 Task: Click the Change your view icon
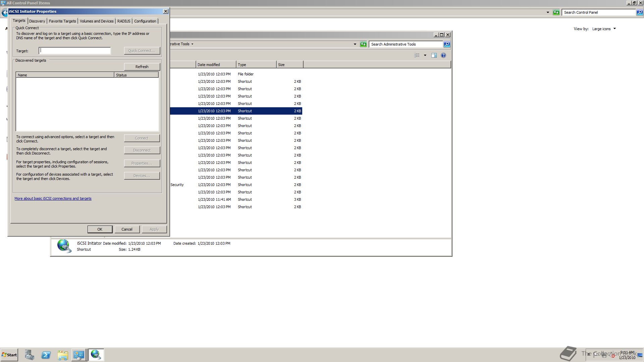click(417, 55)
